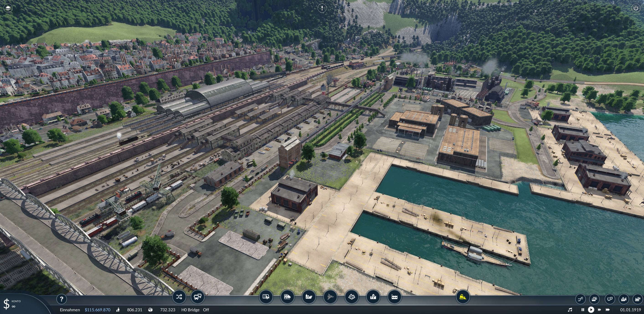Screen dimensions: 644x314
Task: Set game speed to double fast-forward
Action: tap(599, 310)
